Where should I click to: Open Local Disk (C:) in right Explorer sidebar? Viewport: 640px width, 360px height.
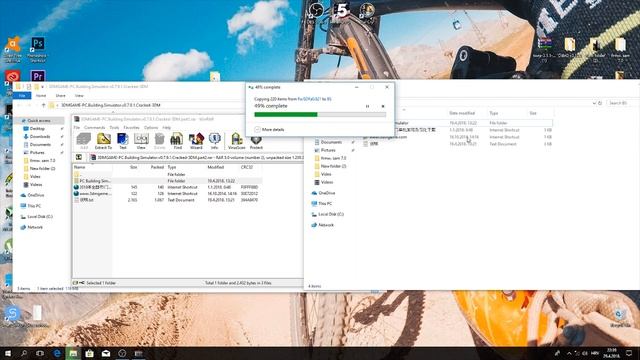click(x=331, y=214)
